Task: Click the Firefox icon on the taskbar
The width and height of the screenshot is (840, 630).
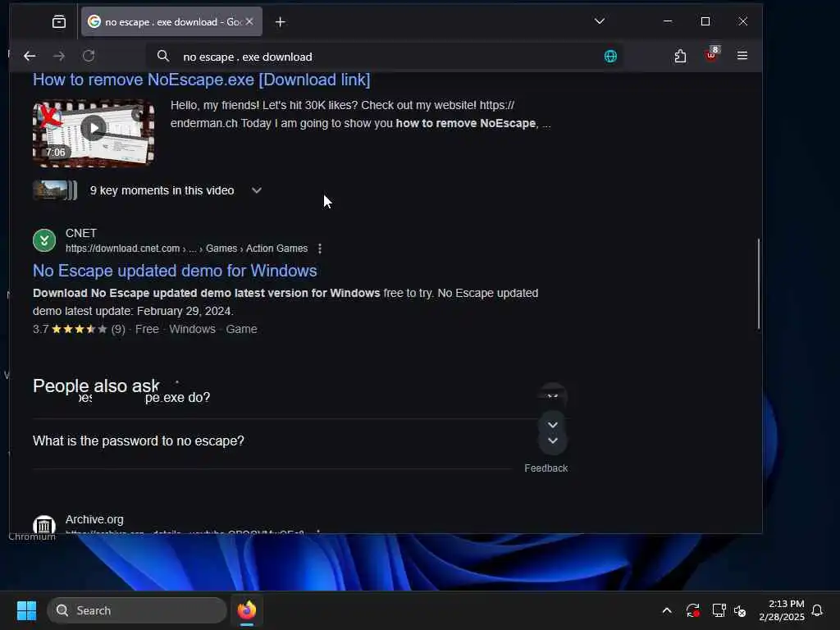Action: 247,610
